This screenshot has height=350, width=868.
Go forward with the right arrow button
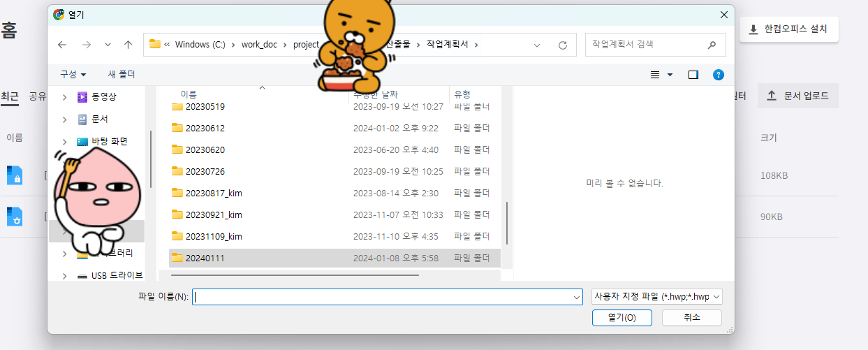pyautogui.click(x=87, y=45)
